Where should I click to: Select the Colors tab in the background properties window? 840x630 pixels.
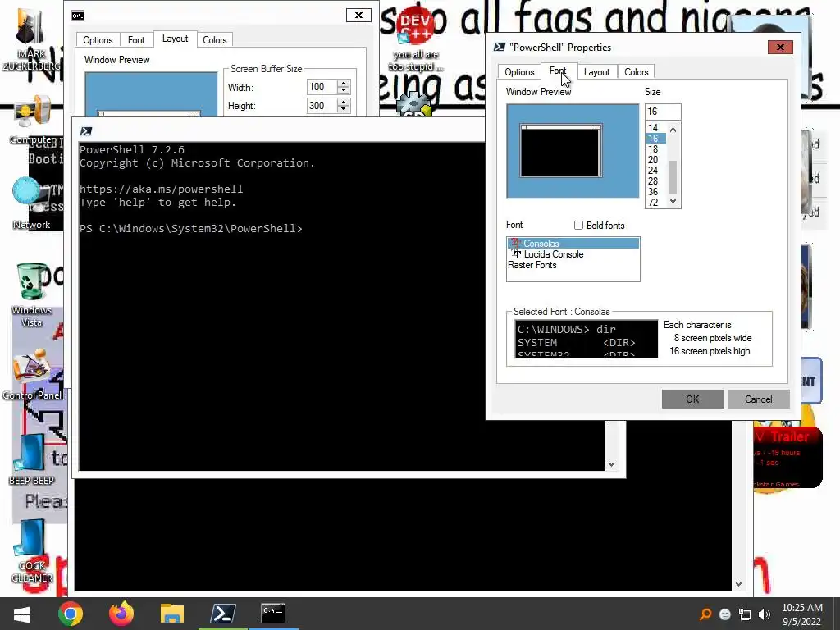(x=214, y=39)
